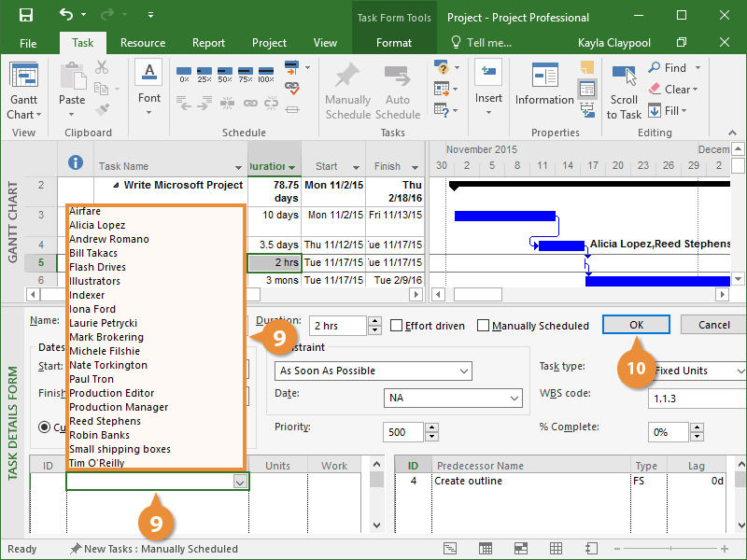Click the Auto Schedule icon
Image resolution: width=747 pixels, height=560 pixels.
click(398, 77)
